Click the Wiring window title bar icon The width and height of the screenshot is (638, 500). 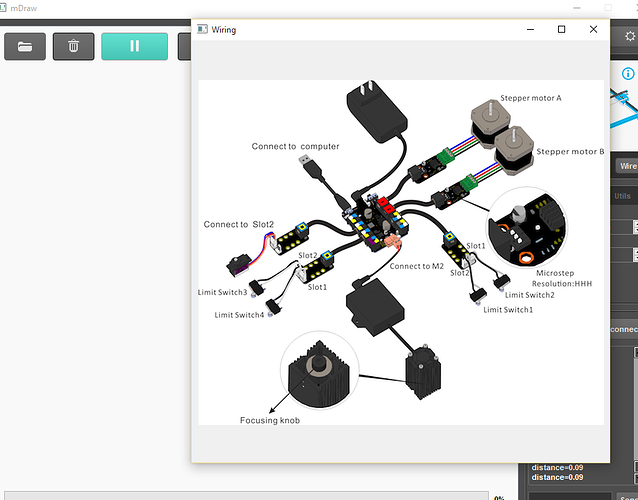tap(202, 29)
